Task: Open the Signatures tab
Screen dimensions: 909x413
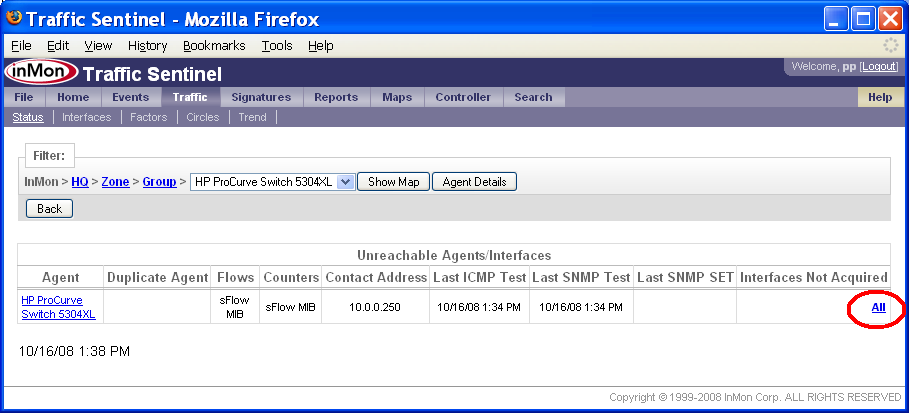Action: tap(261, 97)
